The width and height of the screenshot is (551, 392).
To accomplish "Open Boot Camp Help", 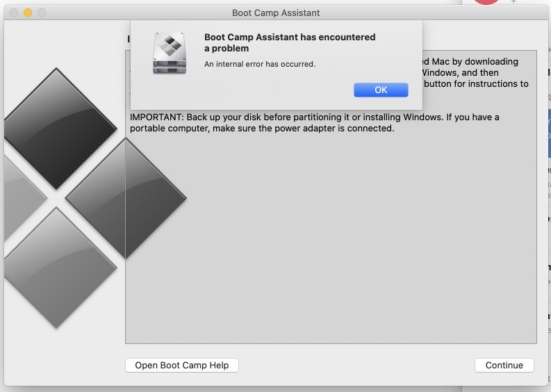I will [182, 366].
